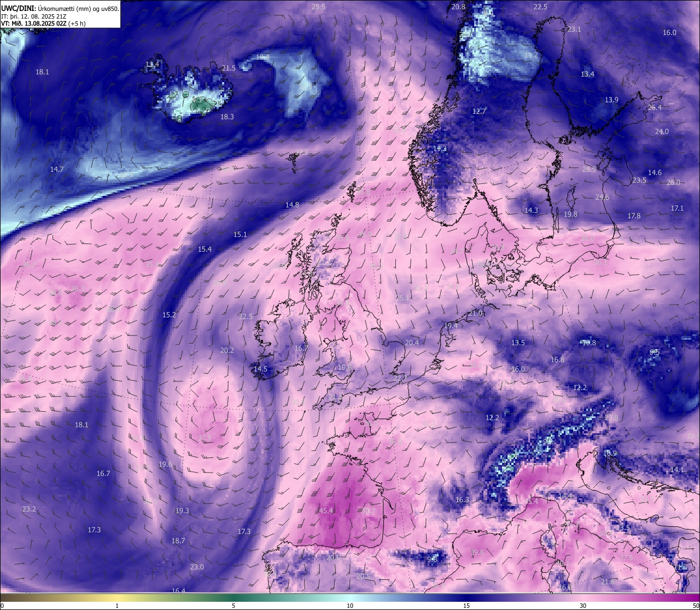Click the 13.5 value over Germany
Screen dimensions: 700x610
518,342
